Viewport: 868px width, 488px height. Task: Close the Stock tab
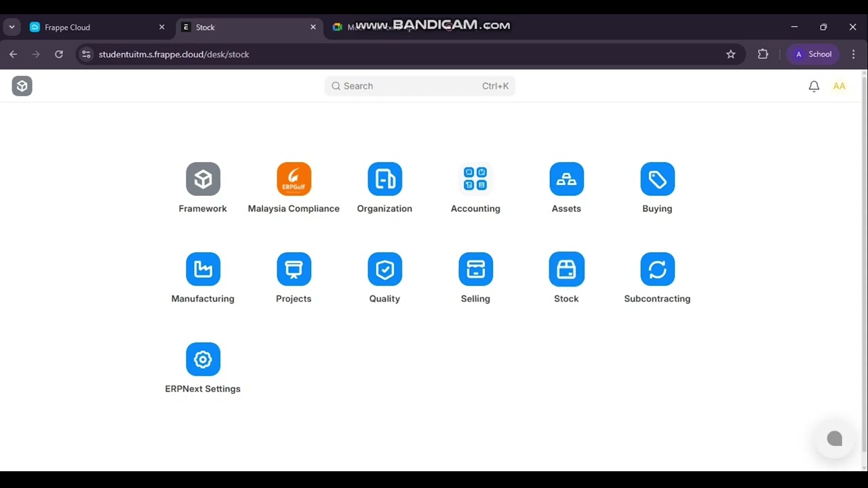(x=313, y=27)
